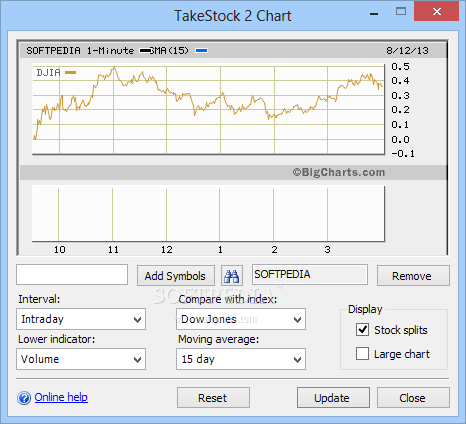The image size is (466, 424).
Task: Click the BigCharts.com copyright text
Action: click(339, 172)
